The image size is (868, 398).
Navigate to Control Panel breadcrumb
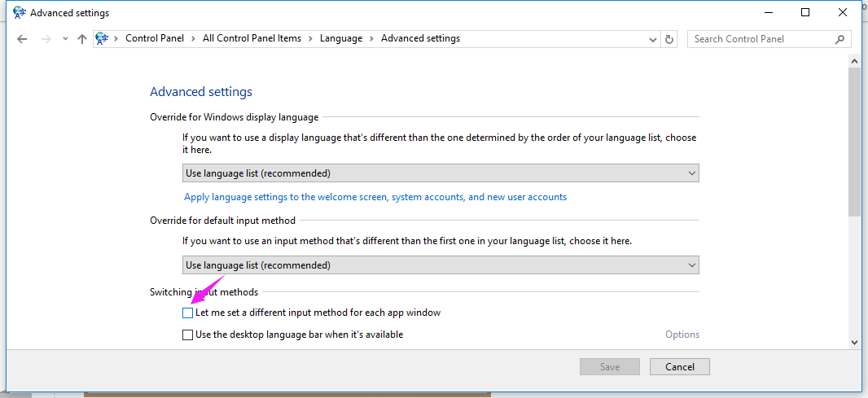tap(155, 38)
